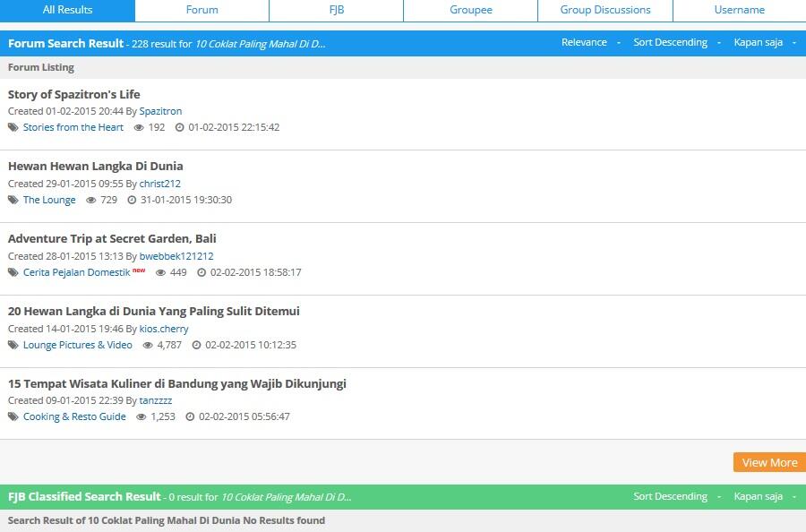Open the FJB tab
This screenshot has width=806, height=532.
click(336, 10)
